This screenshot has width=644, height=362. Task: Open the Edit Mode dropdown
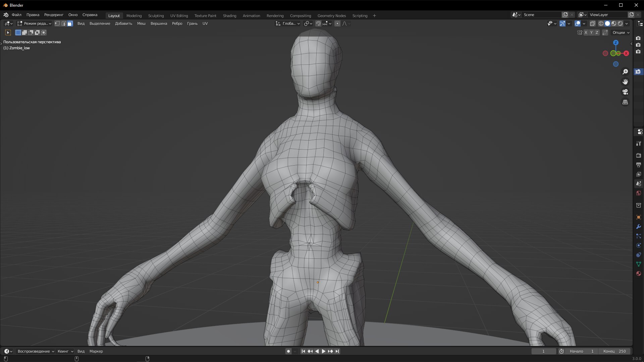(34, 23)
